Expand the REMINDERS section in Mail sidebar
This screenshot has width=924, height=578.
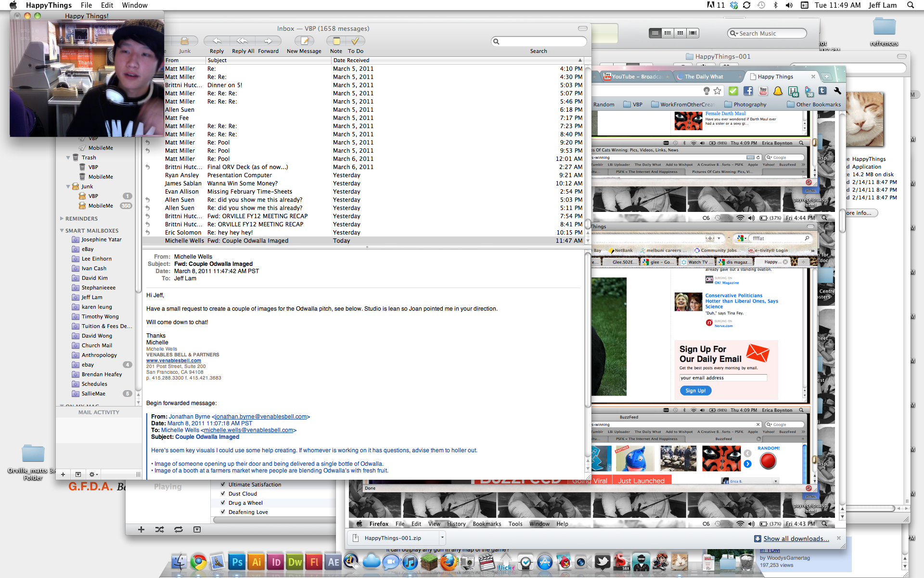point(62,219)
